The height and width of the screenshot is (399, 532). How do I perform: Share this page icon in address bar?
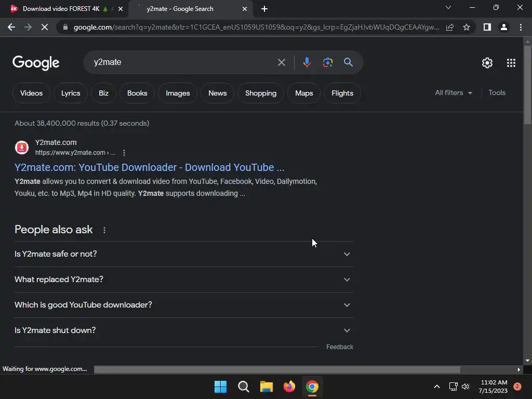450,27
